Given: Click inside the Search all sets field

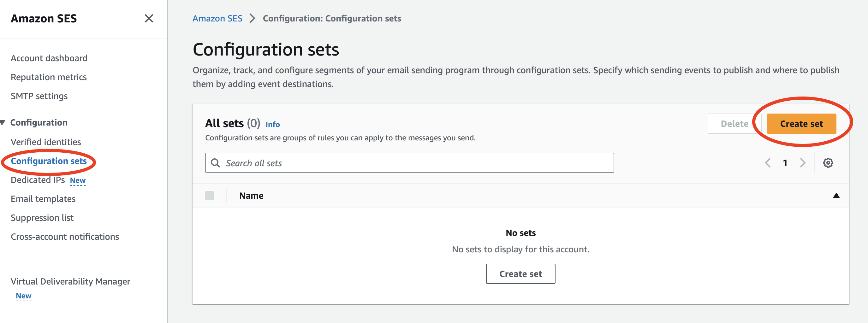Looking at the screenshot, I should tap(404, 163).
